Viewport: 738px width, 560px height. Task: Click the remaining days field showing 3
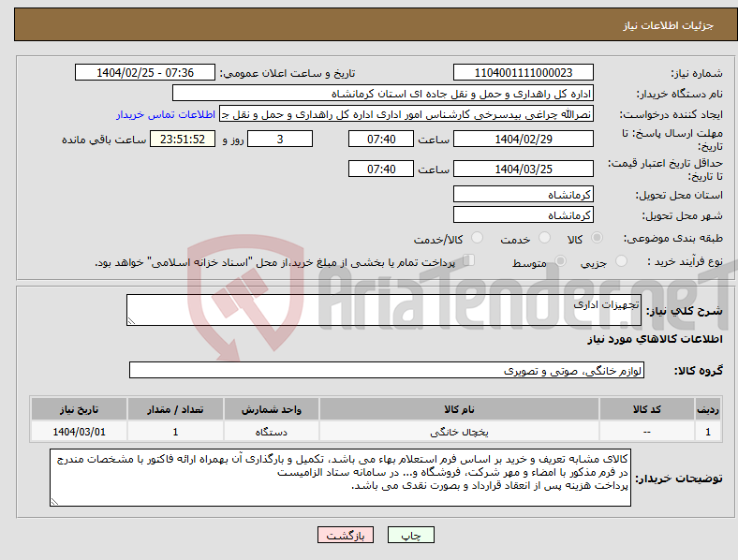coord(280,139)
